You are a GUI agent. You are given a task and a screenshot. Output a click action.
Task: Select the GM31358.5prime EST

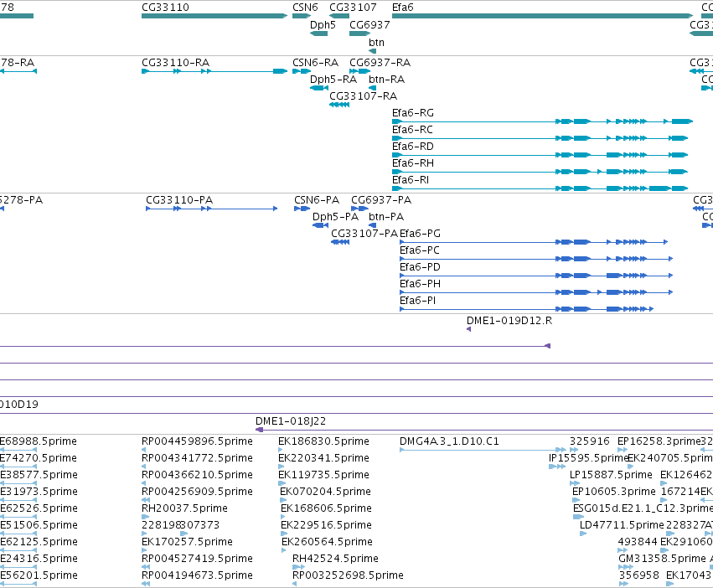pos(626,567)
